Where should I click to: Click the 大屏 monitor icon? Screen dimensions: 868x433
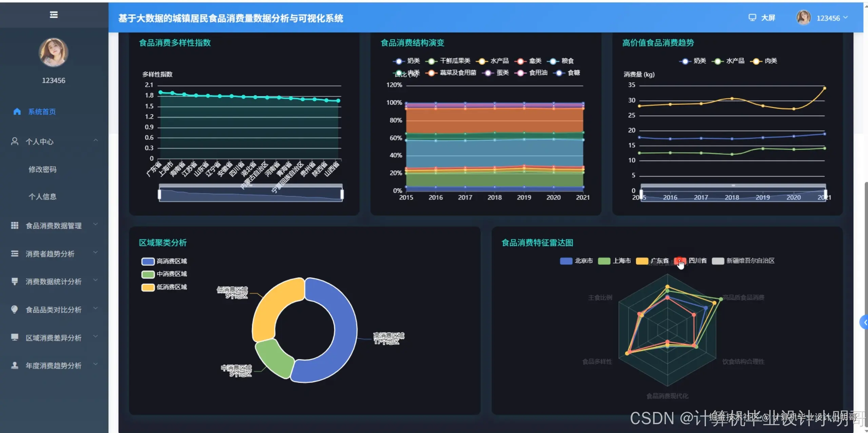(x=752, y=18)
